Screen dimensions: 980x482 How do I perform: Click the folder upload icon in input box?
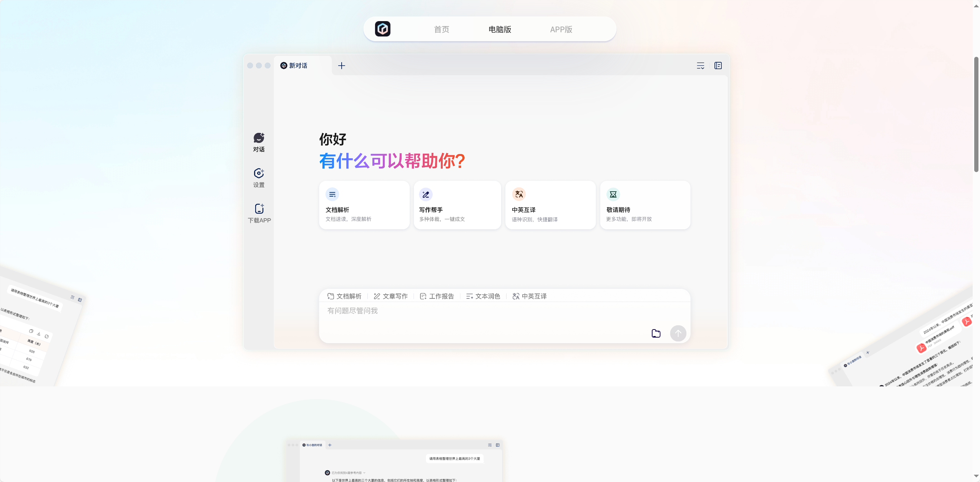click(x=656, y=333)
